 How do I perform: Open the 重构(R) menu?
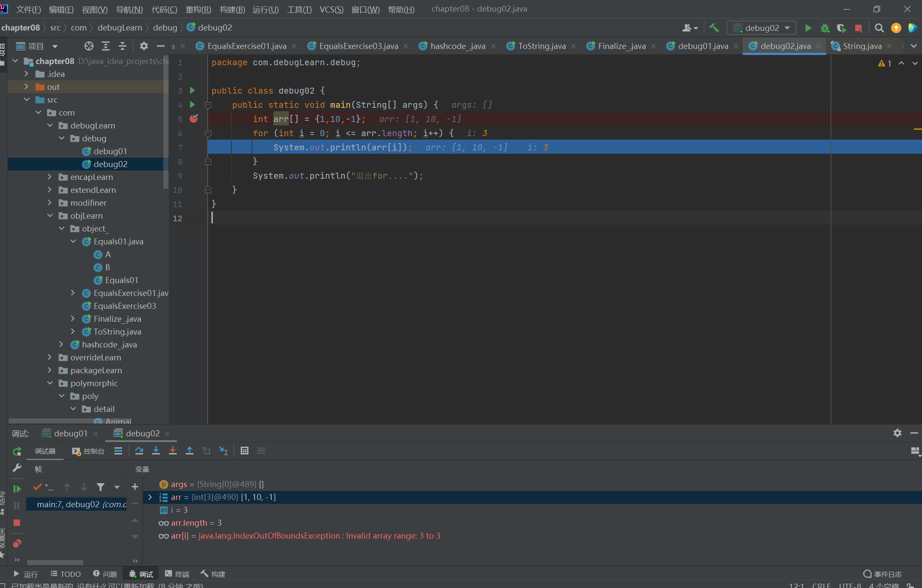198,9
